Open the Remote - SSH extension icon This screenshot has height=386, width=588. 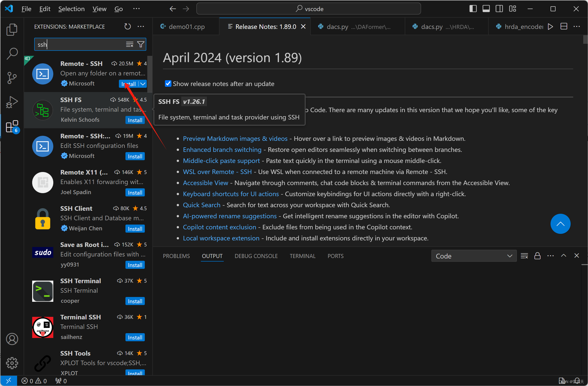[x=43, y=74]
